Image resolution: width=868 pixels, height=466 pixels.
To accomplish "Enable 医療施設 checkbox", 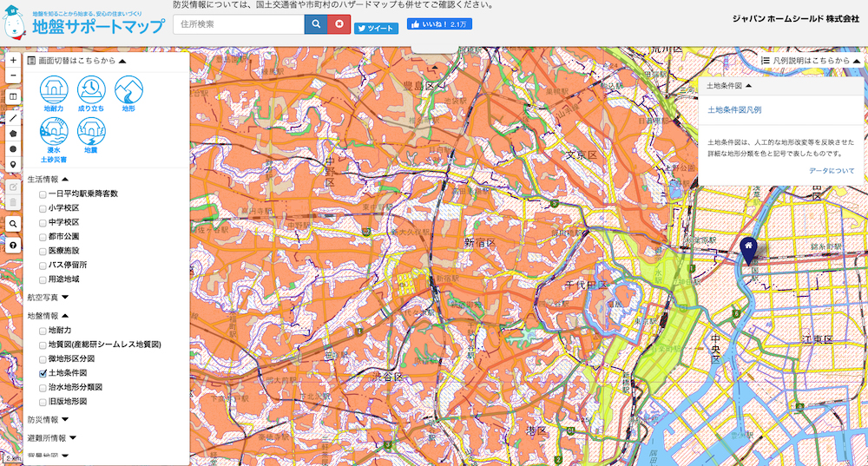I will click(43, 252).
